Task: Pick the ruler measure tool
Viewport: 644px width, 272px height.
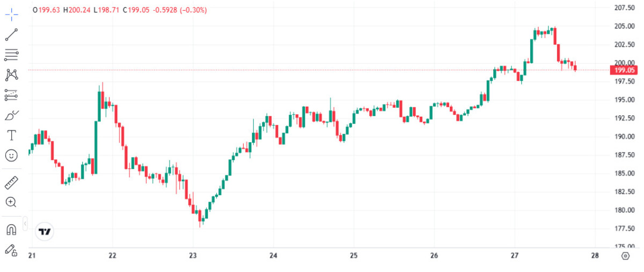Action: (x=11, y=182)
